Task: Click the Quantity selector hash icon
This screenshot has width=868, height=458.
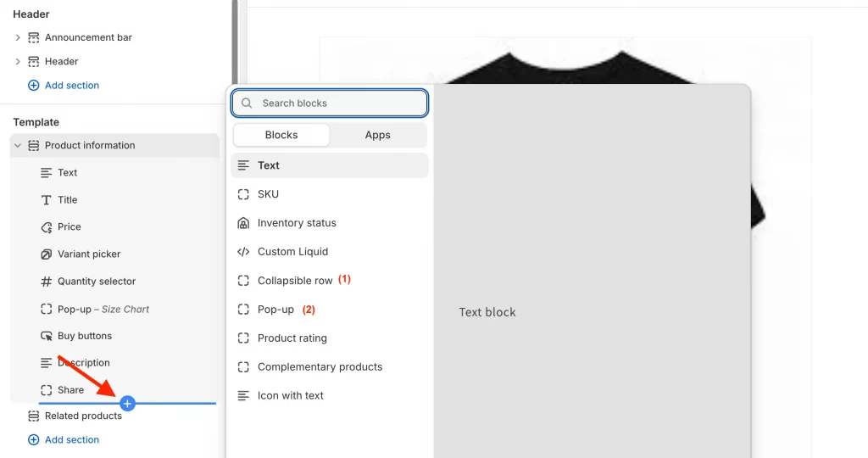Action: 47,282
